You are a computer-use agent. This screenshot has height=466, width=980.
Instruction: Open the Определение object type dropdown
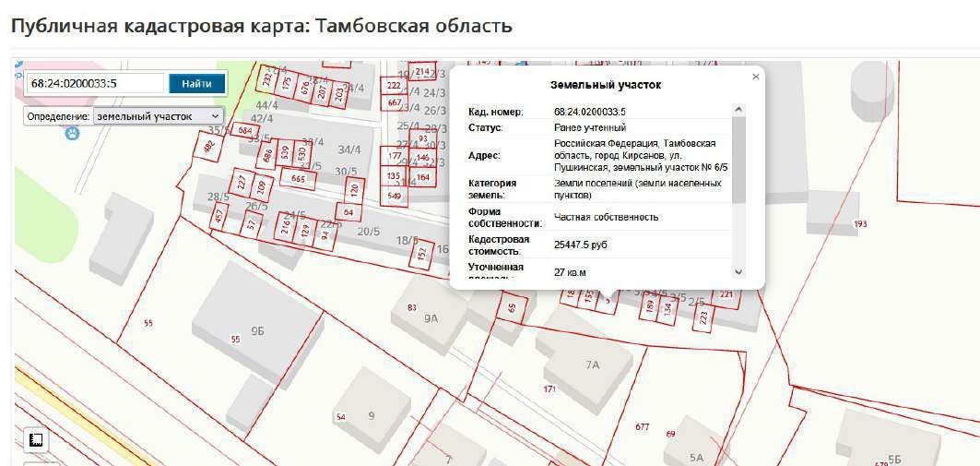pos(158,116)
